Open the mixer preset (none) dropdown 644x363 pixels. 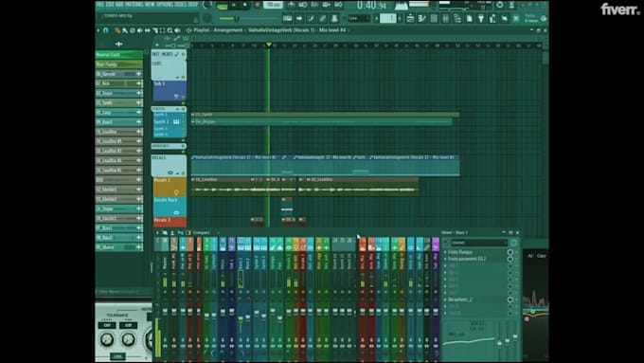(x=479, y=243)
